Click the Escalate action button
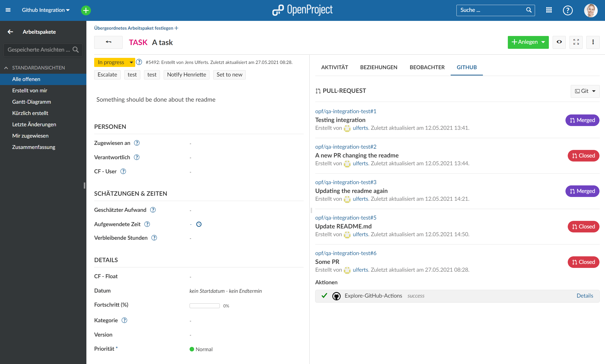The height and width of the screenshot is (364, 605). (107, 75)
